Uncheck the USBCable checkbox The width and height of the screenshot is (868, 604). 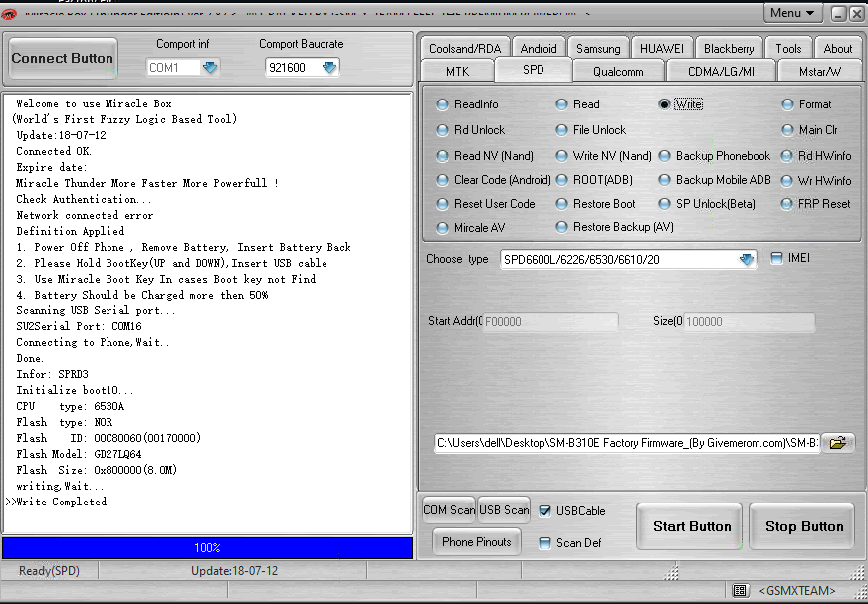coord(544,511)
